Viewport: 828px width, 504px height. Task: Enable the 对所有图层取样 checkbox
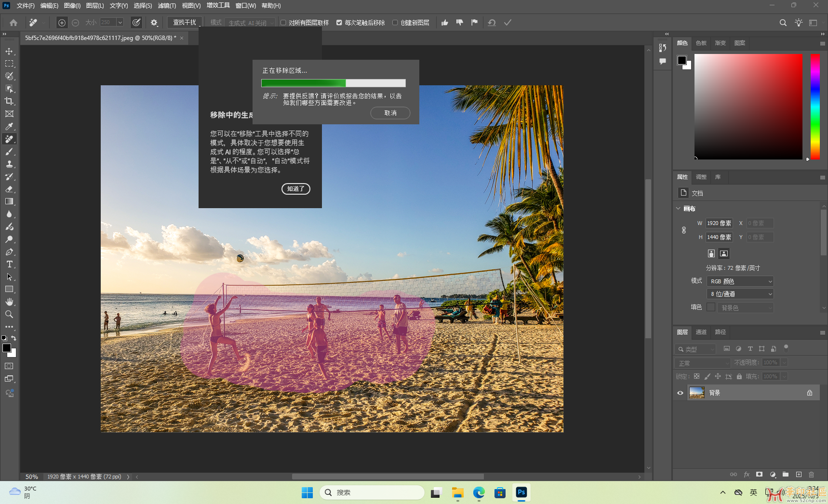tap(284, 23)
